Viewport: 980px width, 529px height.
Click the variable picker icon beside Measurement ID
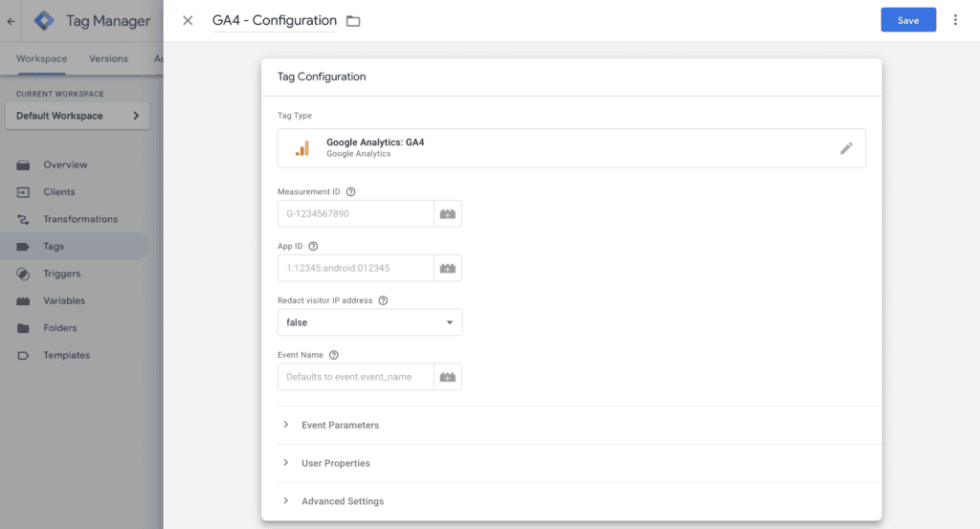(x=448, y=213)
